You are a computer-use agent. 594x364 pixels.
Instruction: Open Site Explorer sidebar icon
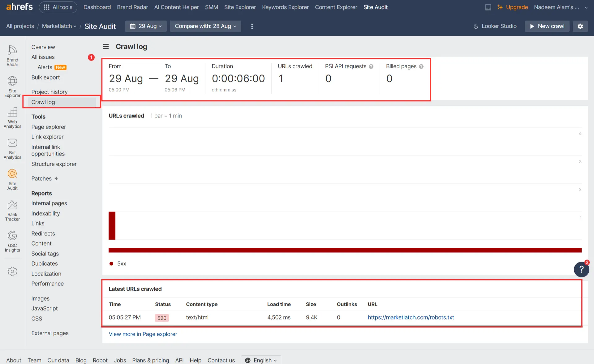(x=12, y=87)
